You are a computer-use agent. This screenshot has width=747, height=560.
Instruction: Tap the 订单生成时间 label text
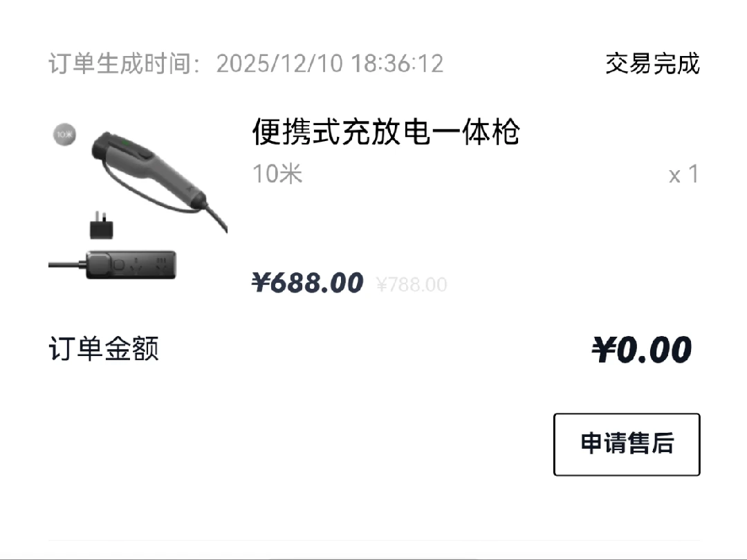point(124,64)
